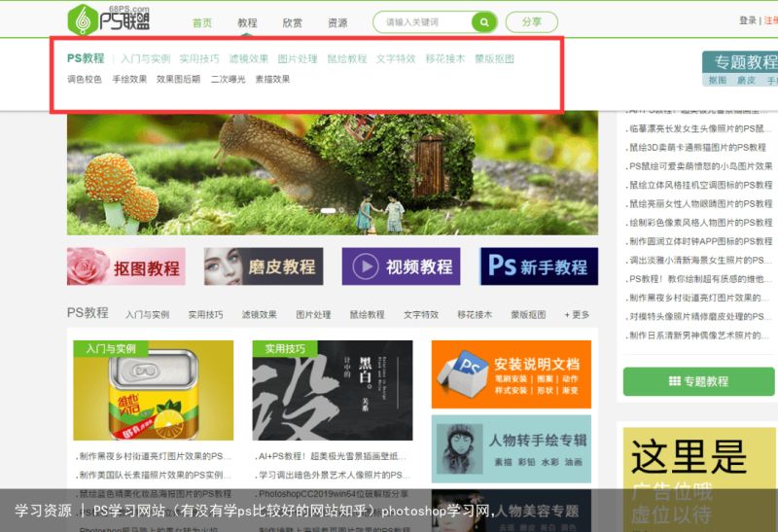778x532 pixels.
Task: Select 图片处理 tab beneath the banners
Action: [313, 315]
